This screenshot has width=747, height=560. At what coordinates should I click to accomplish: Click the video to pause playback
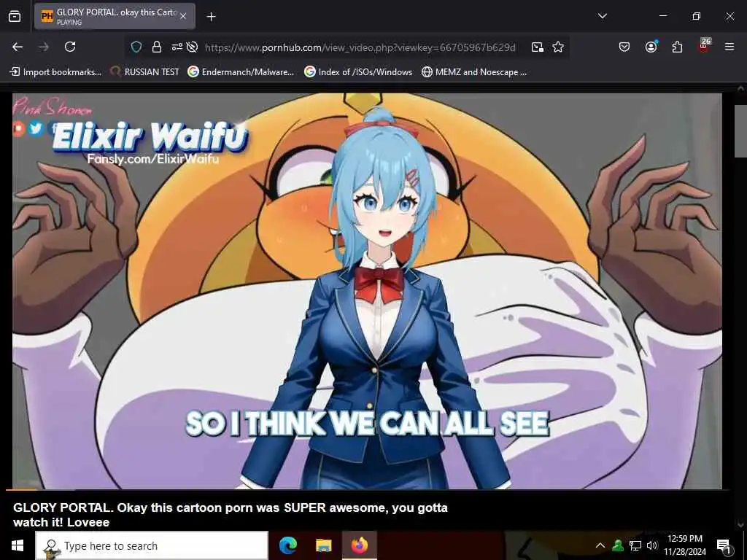coord(367,290)
